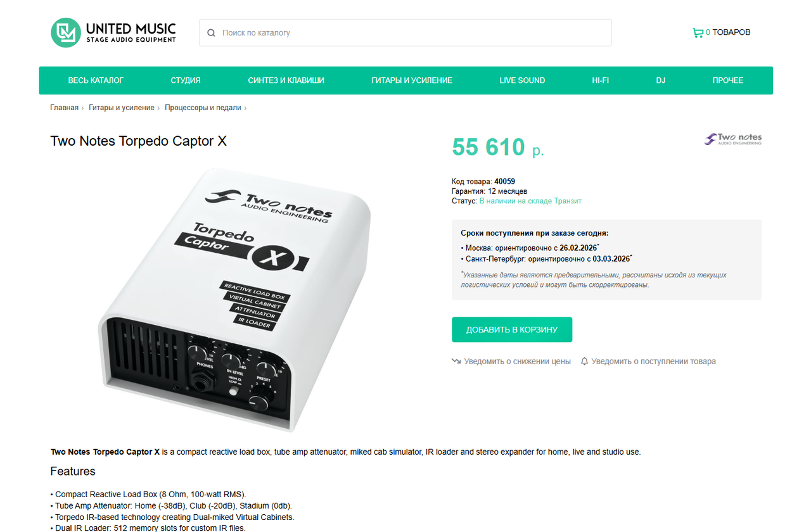The image size is (811, 532).
Task: Open the Прочее category
Action: coord(727,80)
